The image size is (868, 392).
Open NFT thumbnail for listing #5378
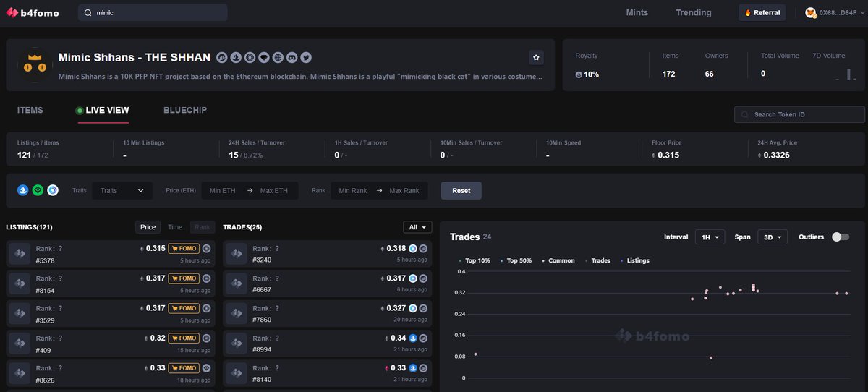tap(20, 254)
